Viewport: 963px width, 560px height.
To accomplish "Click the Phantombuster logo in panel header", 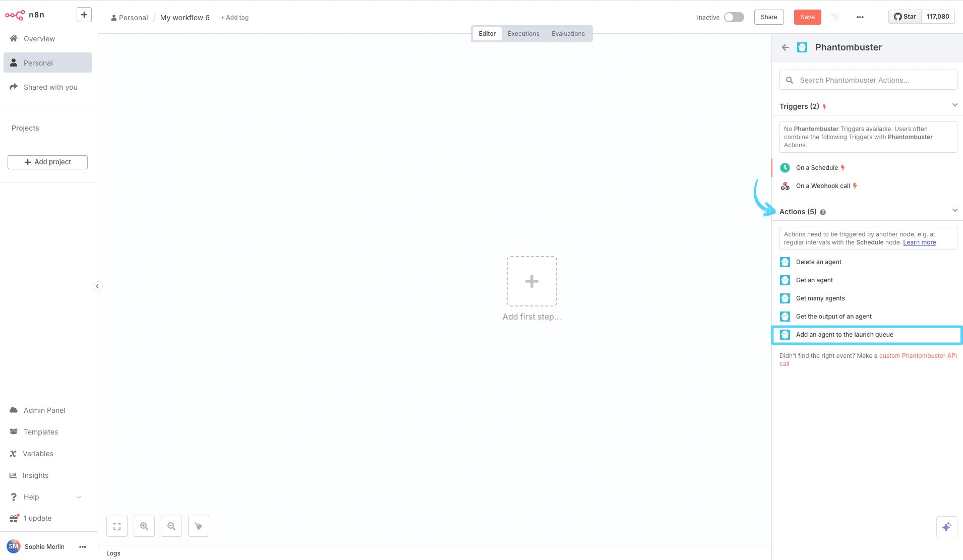I will tap(802, 47).
